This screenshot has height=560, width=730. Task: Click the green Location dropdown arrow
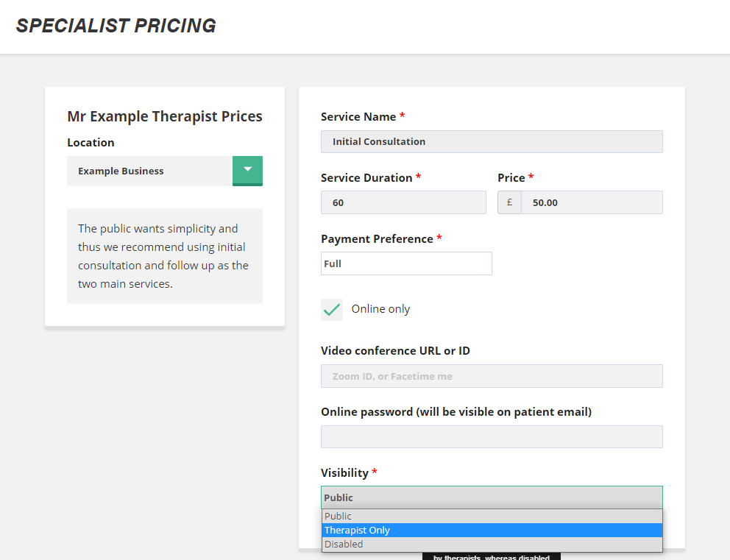point(247,170)
